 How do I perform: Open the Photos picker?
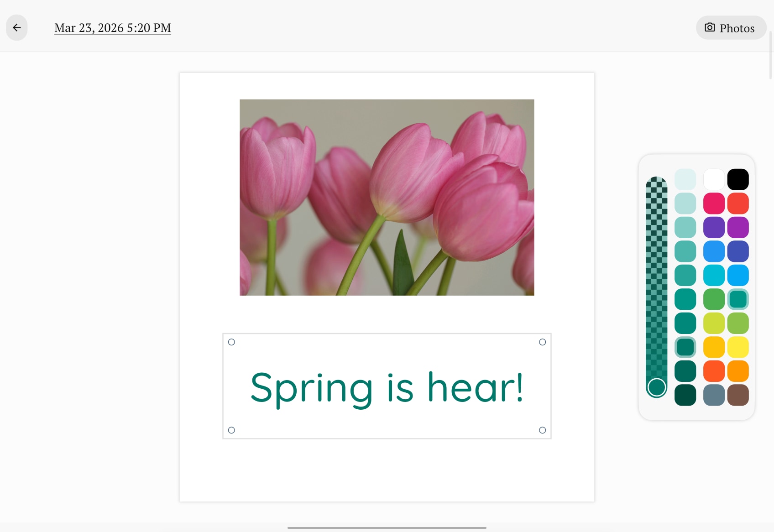(731, 27)
